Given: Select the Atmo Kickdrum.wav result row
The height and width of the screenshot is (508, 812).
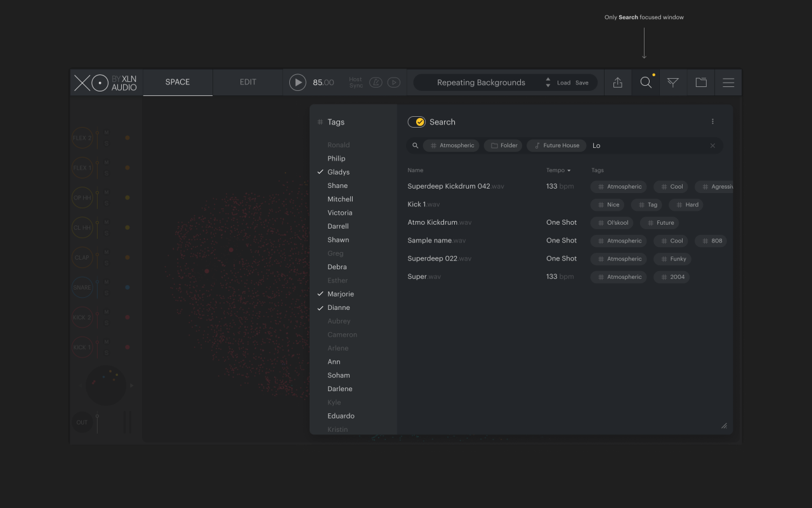Looking at the screenshot, I should tap(440, 222).
